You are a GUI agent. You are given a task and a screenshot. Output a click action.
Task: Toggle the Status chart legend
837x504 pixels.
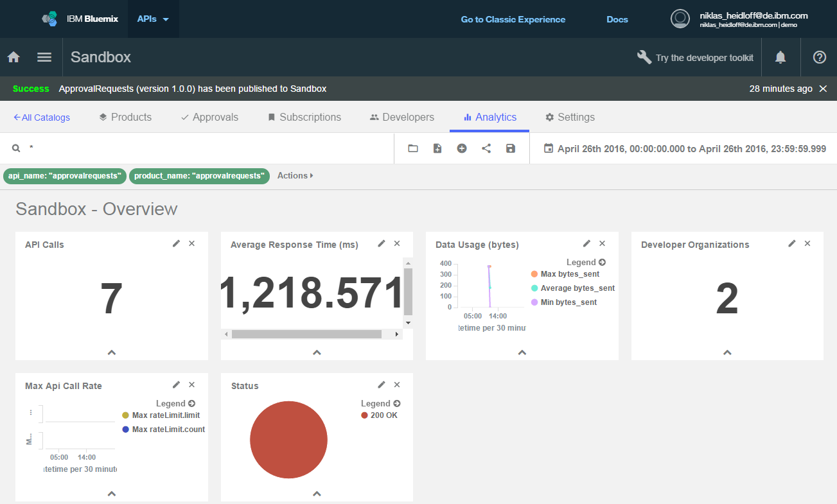click(x=380, y=403)
